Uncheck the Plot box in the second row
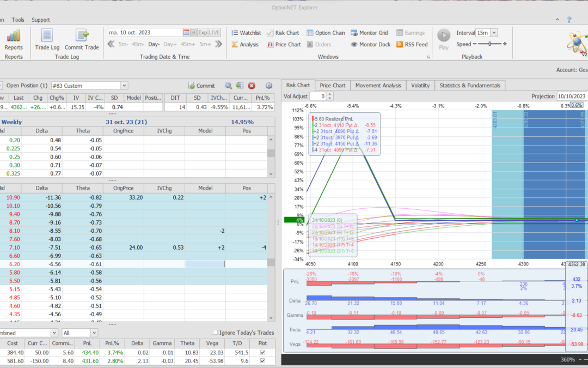 tap(264, 361)
